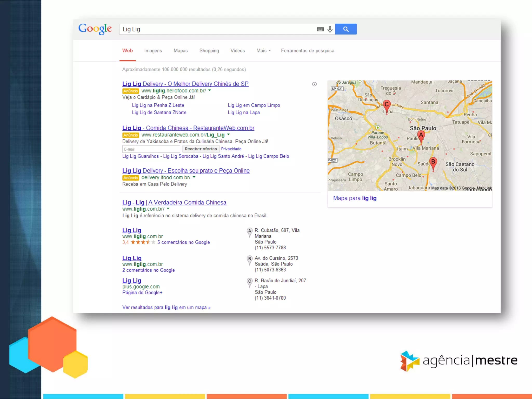Open dropdown arrow beside delivery.ifood.com.br

tap(194, 177)
